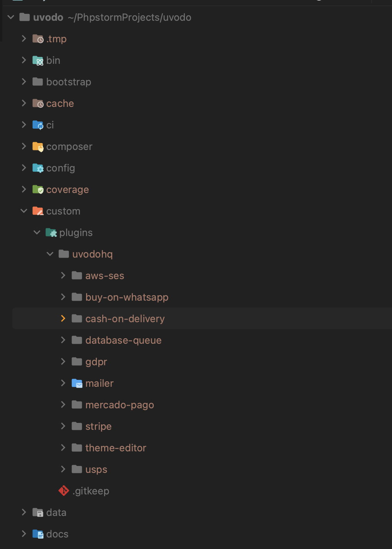Click the mailer envelope folder icon

[77, 383]
